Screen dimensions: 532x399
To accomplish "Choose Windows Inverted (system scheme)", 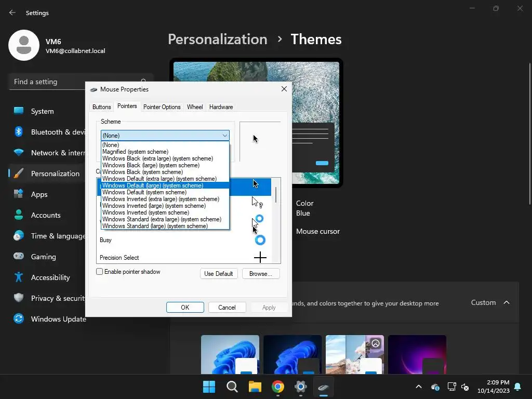I will pyautogui.click(x=165, y=212).
